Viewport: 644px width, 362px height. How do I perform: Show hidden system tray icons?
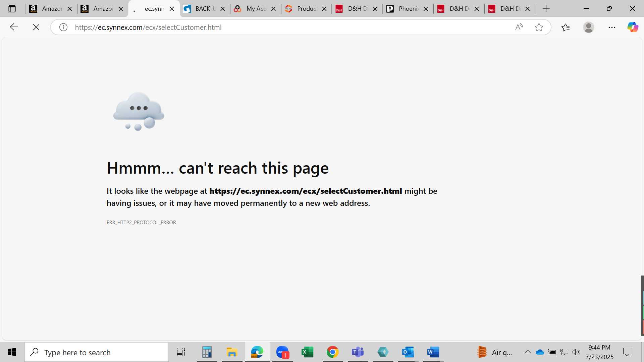pyautogui.click(x=528, y=352)
